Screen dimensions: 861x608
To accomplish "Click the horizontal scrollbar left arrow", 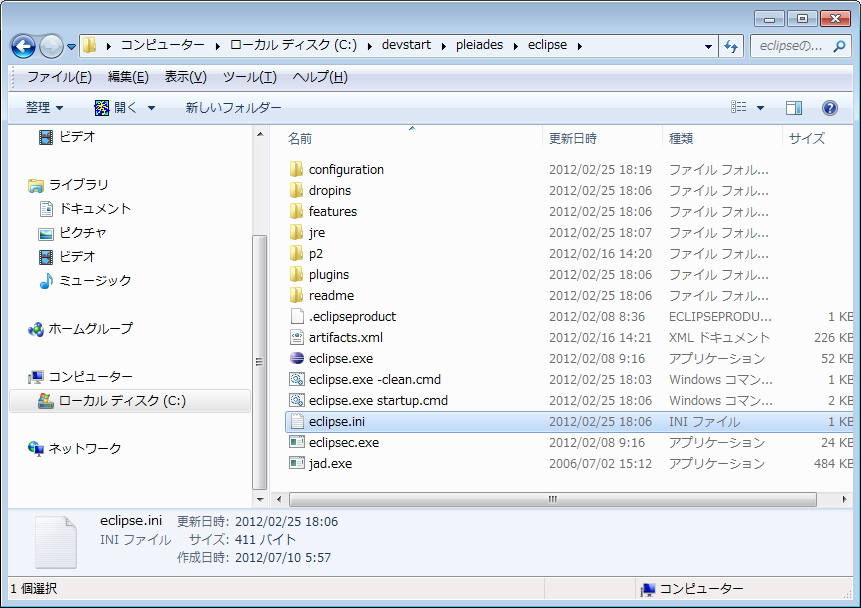I will (x=279, y=499).
